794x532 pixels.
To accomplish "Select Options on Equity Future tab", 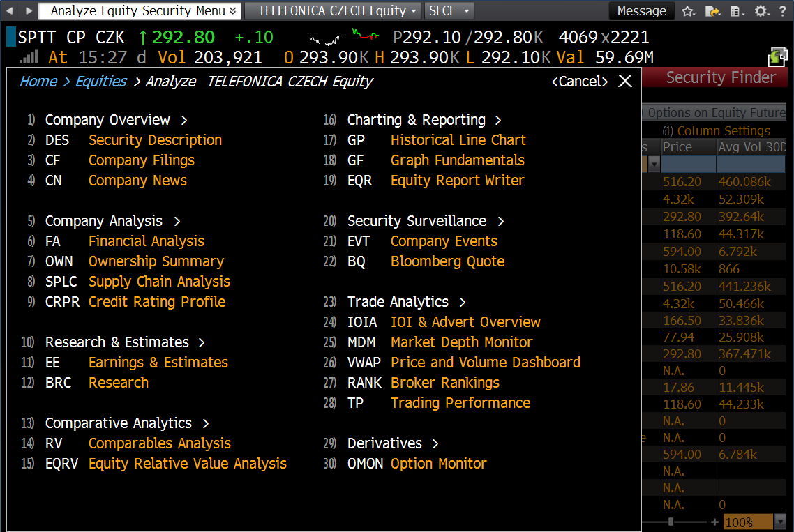I will click(715, 113).
